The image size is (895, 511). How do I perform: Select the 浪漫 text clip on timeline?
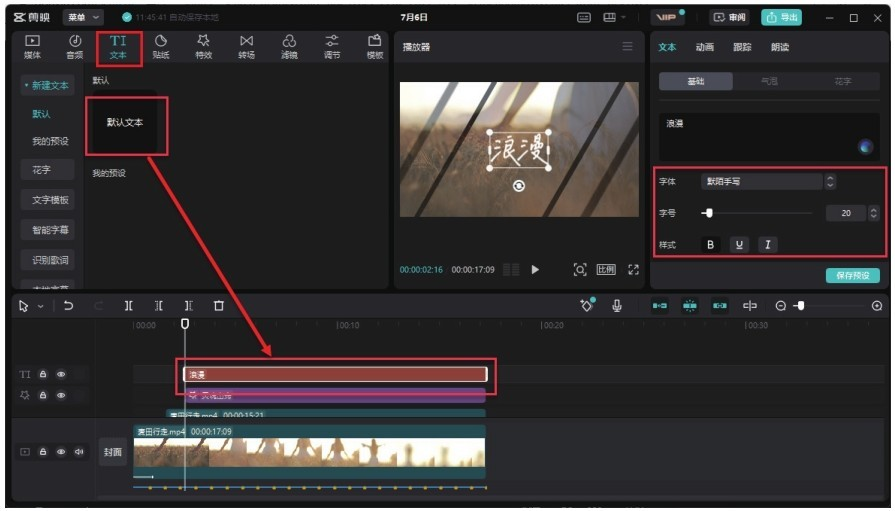[x=335, y=375]
